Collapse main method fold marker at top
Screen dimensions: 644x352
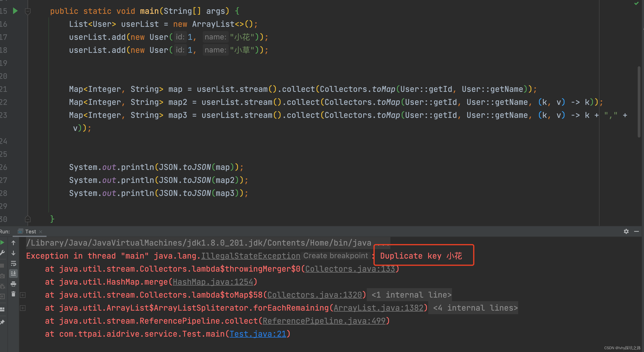pos(28,11)
